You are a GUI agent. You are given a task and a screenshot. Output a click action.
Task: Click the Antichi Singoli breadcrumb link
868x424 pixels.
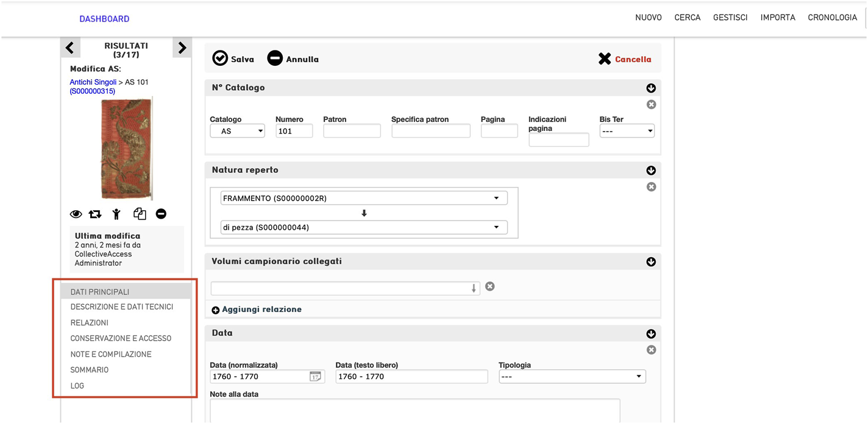coord(93,82)
